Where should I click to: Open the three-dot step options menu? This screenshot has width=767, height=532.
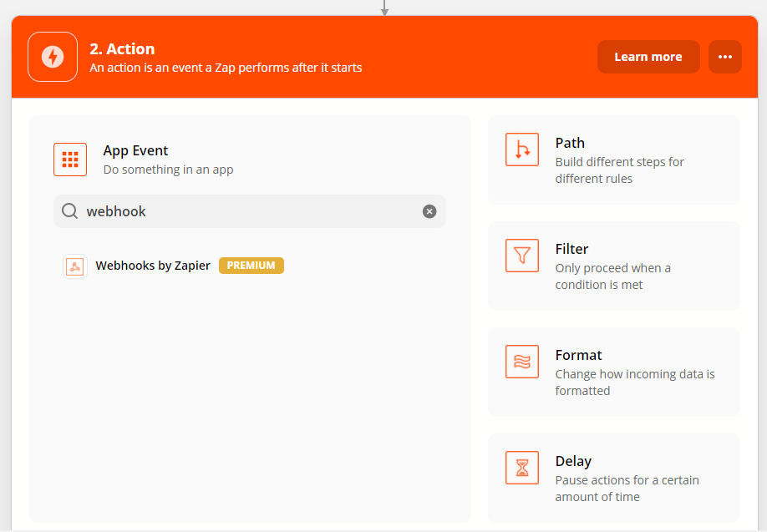click(x=725, y=57)
